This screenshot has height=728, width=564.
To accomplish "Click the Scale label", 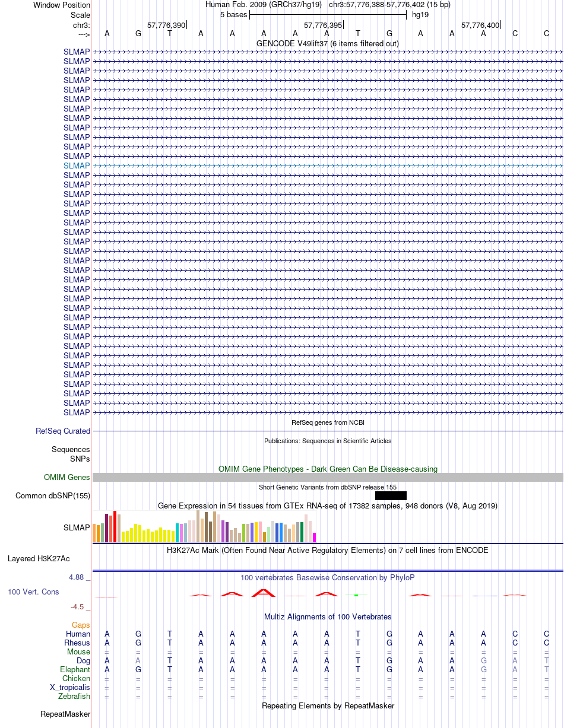I will tap(80, 14).
